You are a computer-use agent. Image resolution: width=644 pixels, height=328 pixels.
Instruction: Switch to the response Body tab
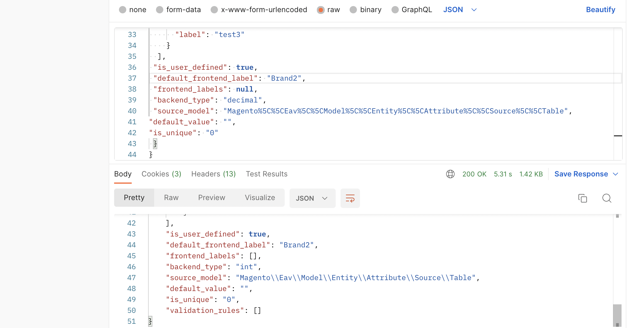click(123, 174)
